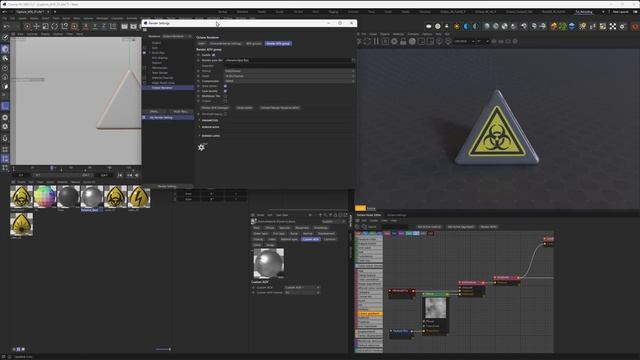Screen dimensions: 640x360
Task: Toggle the Enable checkbox under Render AOV group
Action: point(213,55)
